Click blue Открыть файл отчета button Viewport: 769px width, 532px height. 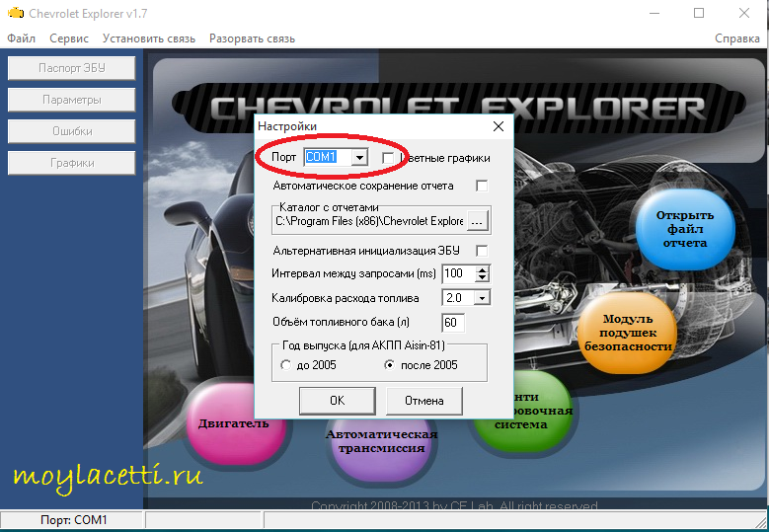(685, 229)
